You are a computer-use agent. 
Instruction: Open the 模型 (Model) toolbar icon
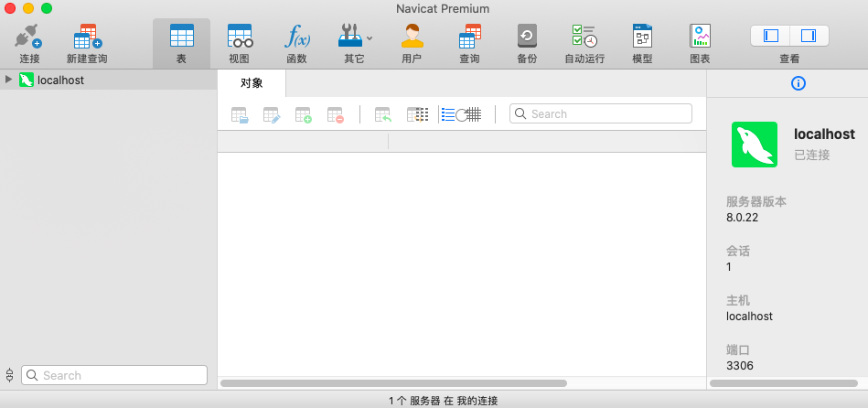pyautogui.click(x=642, y=43)
